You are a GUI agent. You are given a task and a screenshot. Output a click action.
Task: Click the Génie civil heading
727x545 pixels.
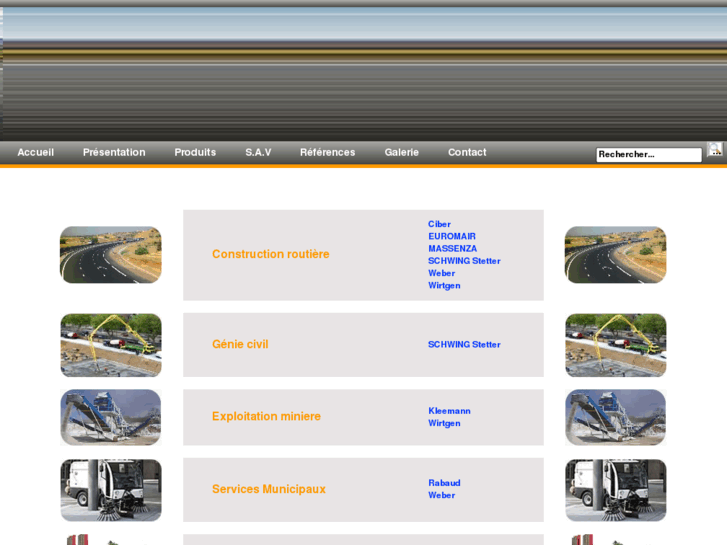pyautogui.click(x=240, y=344)
